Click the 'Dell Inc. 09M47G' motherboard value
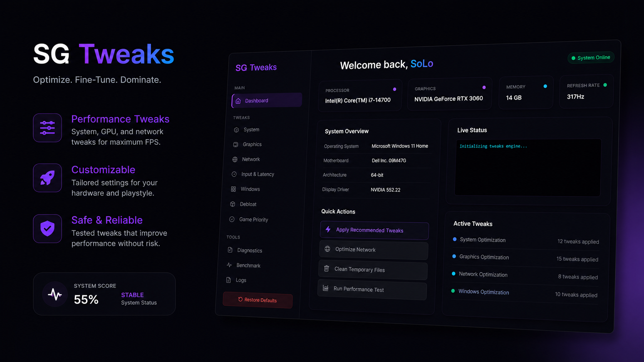644x362 pixels. coord(389,160)
